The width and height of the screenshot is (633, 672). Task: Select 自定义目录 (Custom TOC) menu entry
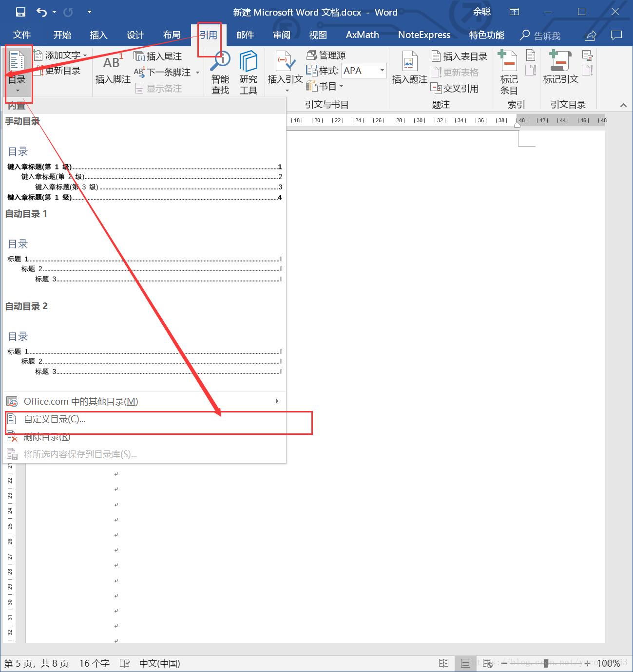point(55,419)
